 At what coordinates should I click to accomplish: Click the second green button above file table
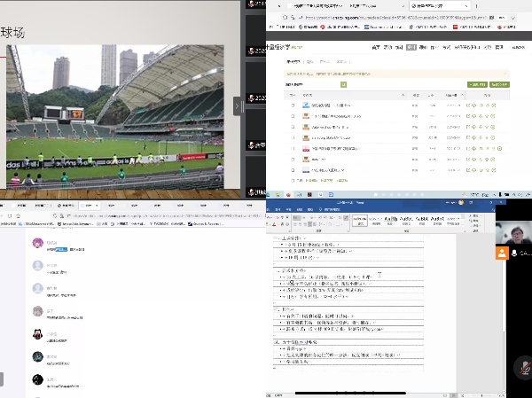[499, 83]
